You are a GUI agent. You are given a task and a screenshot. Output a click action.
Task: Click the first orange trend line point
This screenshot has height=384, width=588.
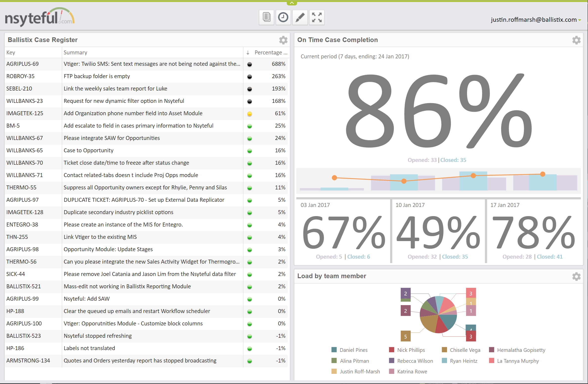pyautogui.click(x=334, y=178)
